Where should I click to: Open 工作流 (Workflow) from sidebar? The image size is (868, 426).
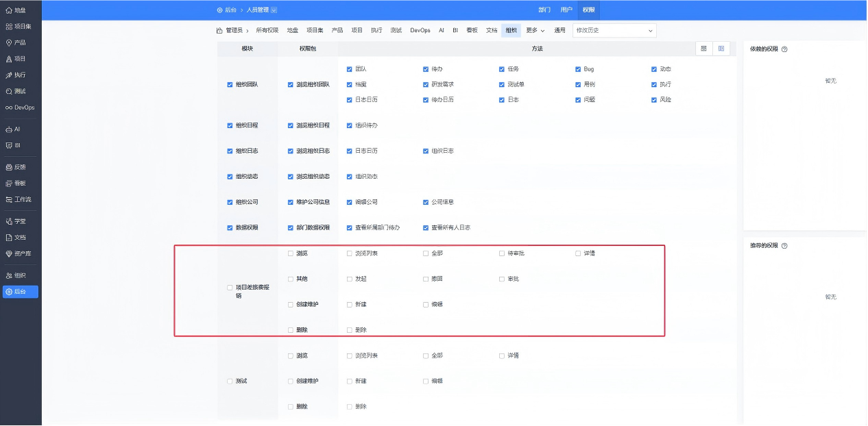(19, 199)
